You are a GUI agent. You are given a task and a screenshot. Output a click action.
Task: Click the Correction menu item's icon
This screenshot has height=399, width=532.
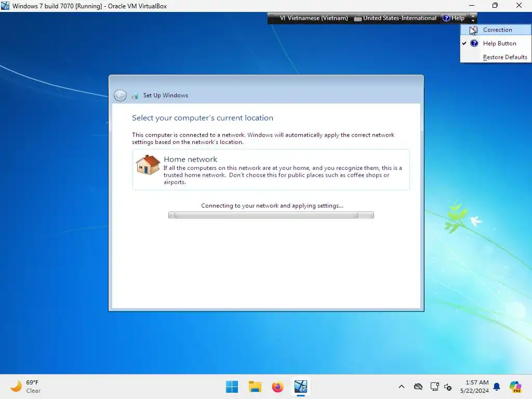point(474,30)
